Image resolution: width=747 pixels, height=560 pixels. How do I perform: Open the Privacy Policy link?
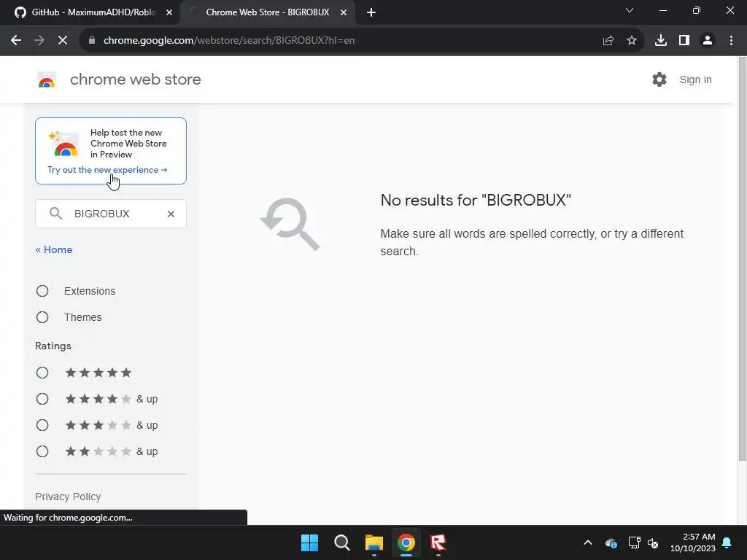(x=68, y=497)
